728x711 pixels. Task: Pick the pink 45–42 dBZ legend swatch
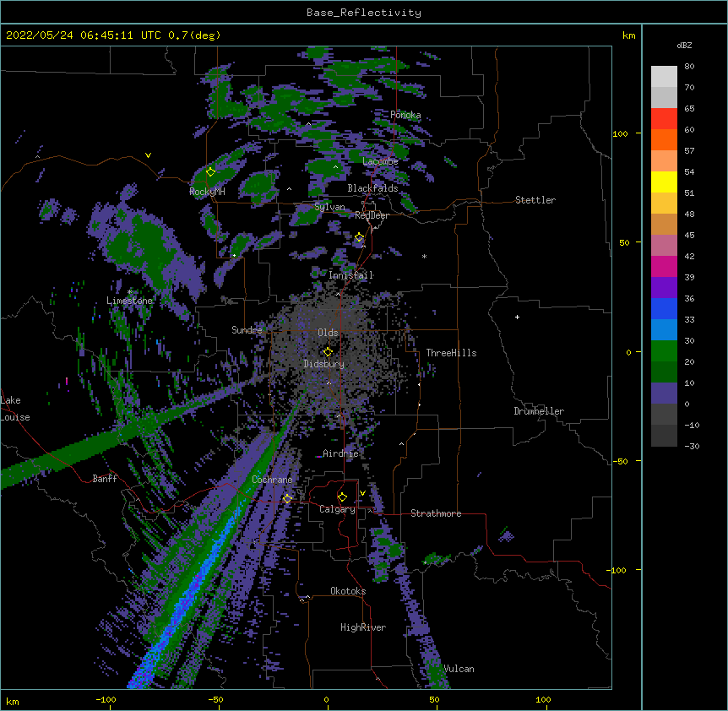pyautogui.click(x=664, y=246)
